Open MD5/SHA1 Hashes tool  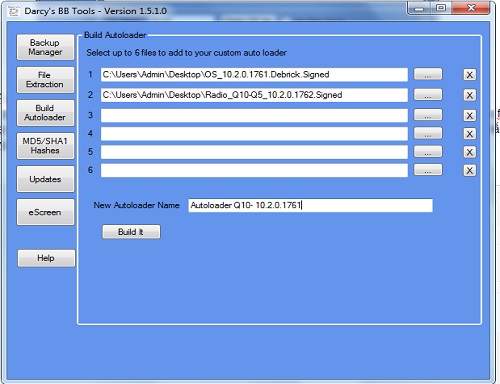click(x=45, y=146)
